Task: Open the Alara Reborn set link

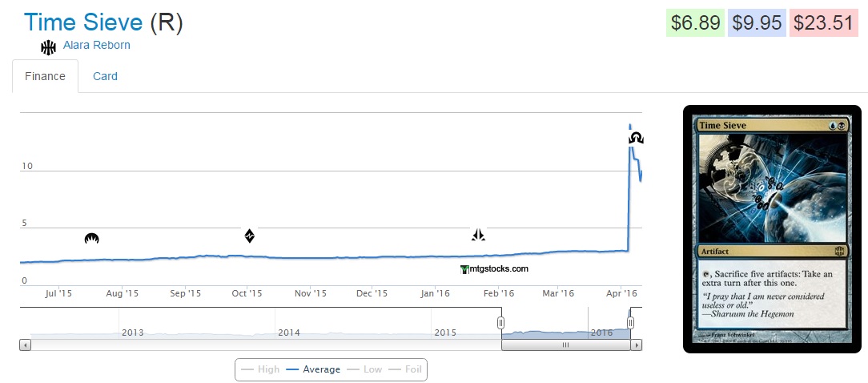Action: coord(96,45)
